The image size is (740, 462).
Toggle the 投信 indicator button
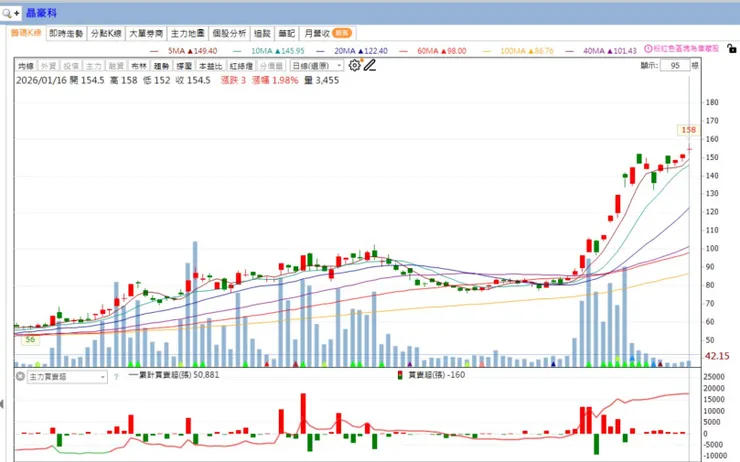pyautogui.click(x=71, y=66)
